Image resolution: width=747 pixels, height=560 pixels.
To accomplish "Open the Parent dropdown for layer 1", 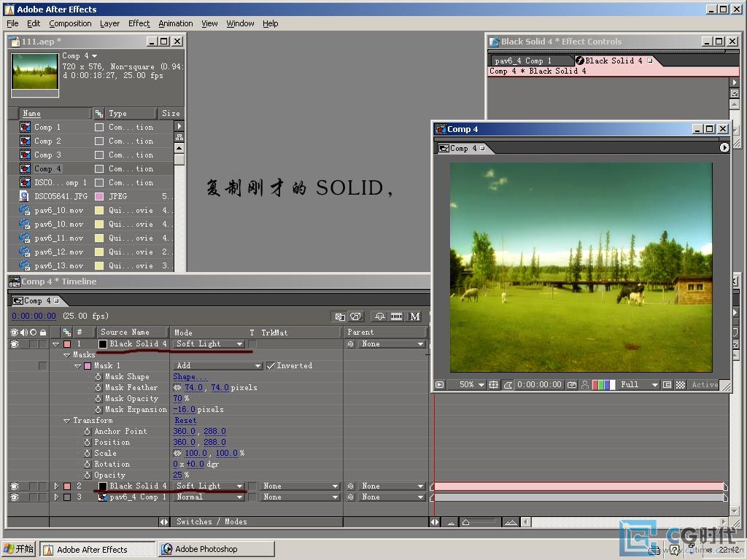I will click(392, 344).
